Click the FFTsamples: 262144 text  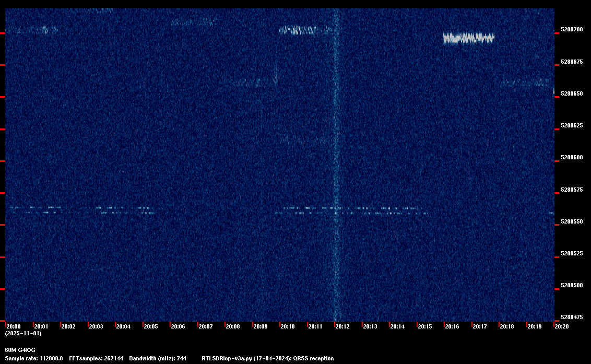[96, 358]
